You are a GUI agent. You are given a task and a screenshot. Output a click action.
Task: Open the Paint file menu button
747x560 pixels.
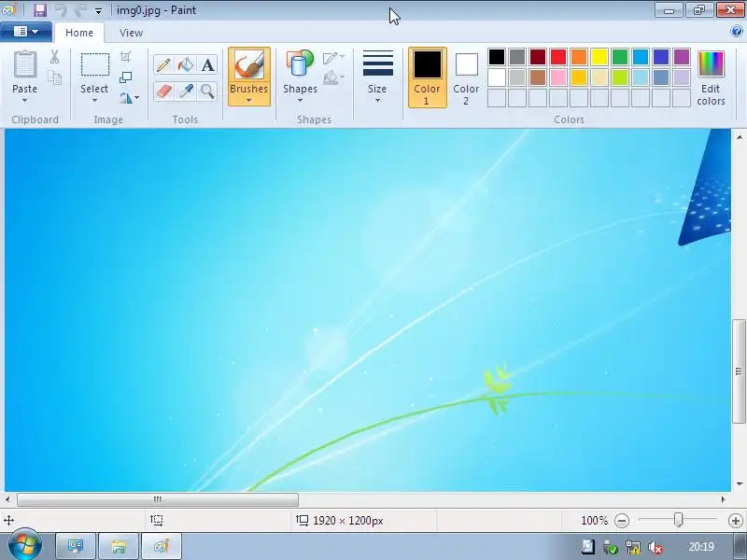(26, 32)
